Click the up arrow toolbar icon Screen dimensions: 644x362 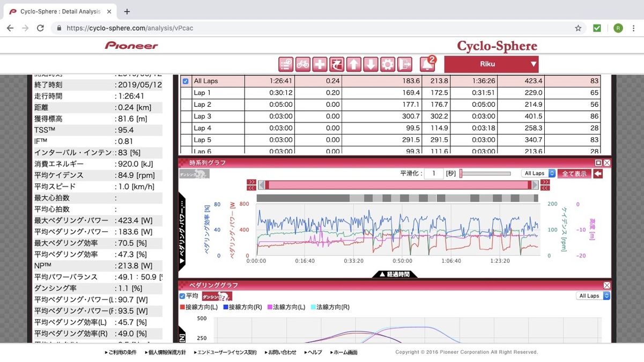(x=354, y=64)
